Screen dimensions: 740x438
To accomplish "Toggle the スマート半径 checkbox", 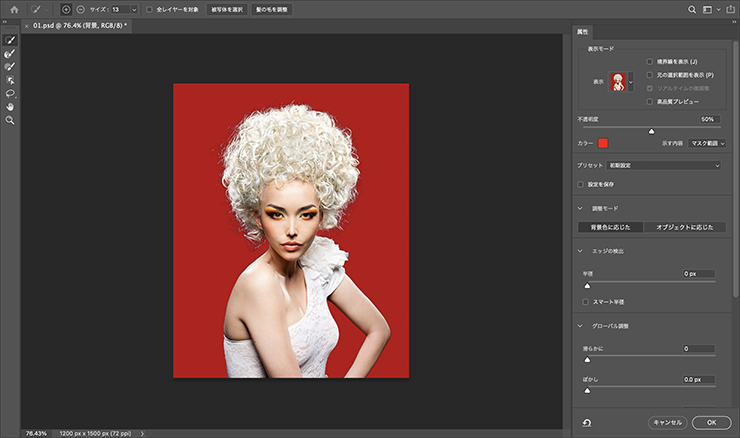I will (584, 301).
